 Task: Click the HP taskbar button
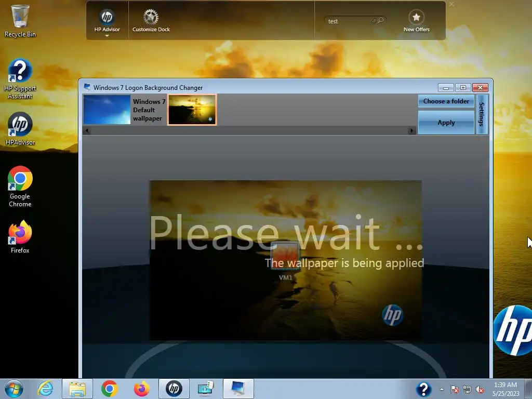tap(174, 389)
